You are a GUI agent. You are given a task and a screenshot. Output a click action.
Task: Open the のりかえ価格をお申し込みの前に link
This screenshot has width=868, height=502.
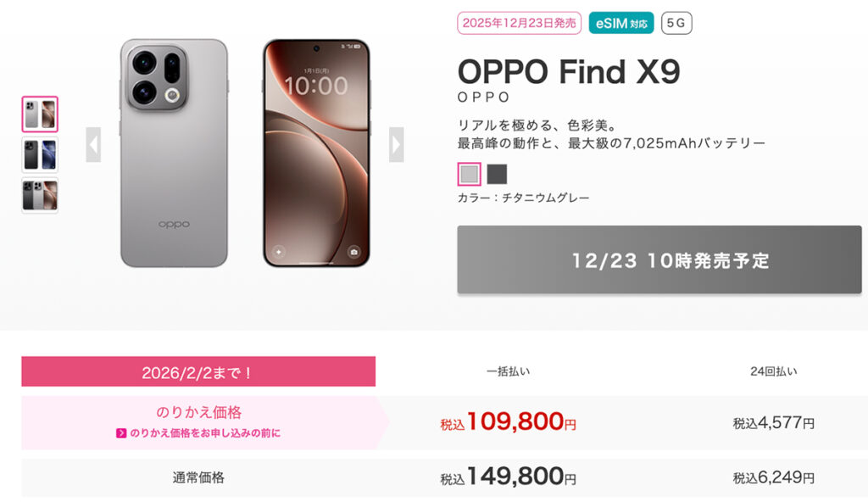click(x=205, y=433)
